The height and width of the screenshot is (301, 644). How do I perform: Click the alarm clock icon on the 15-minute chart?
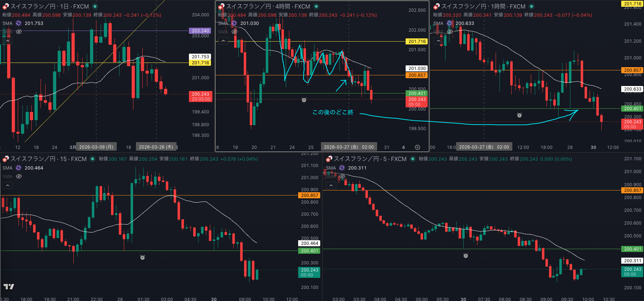[142, 257]
